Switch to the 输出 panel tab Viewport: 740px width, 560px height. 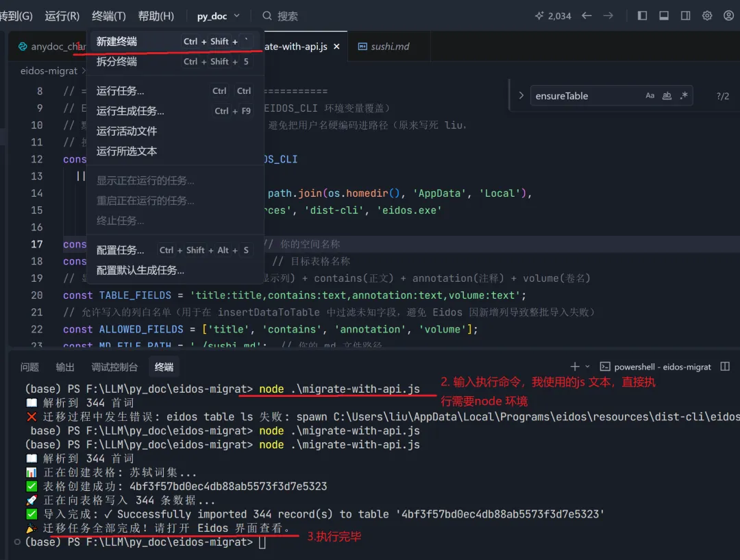(x=65, y=367)
